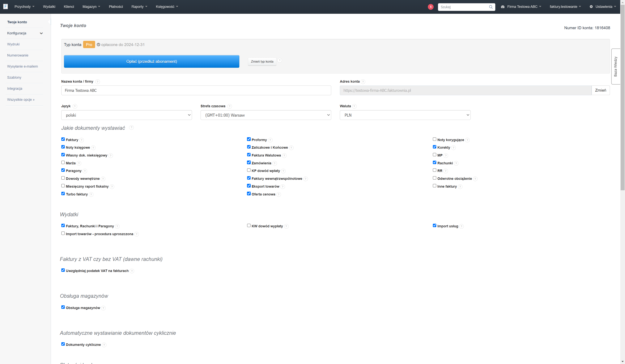Enable the Marża checkbox
625x364 pixels.
tap(63, 163)
